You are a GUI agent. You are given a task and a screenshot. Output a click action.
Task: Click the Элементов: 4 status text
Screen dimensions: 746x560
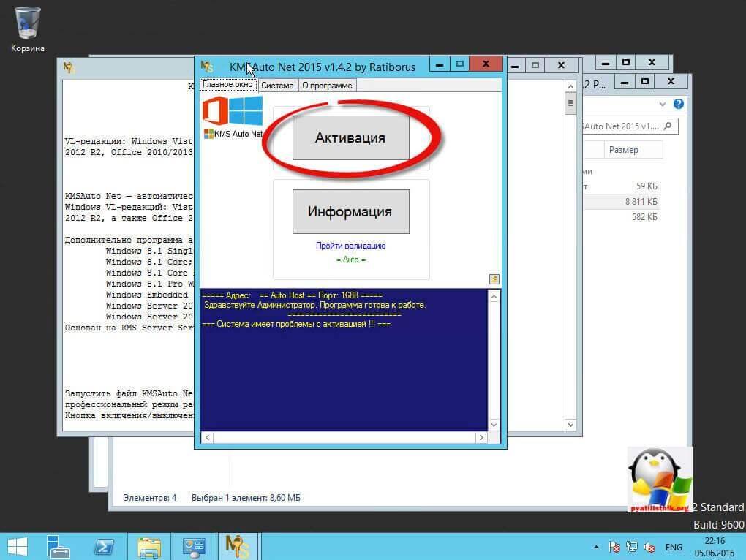(x=150, y=498)
